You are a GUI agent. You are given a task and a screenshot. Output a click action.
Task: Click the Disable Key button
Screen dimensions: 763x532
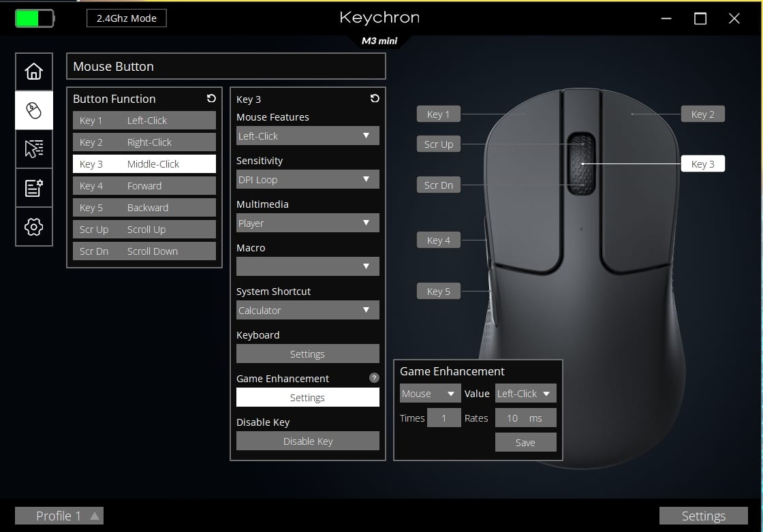[x=307, y=441]
